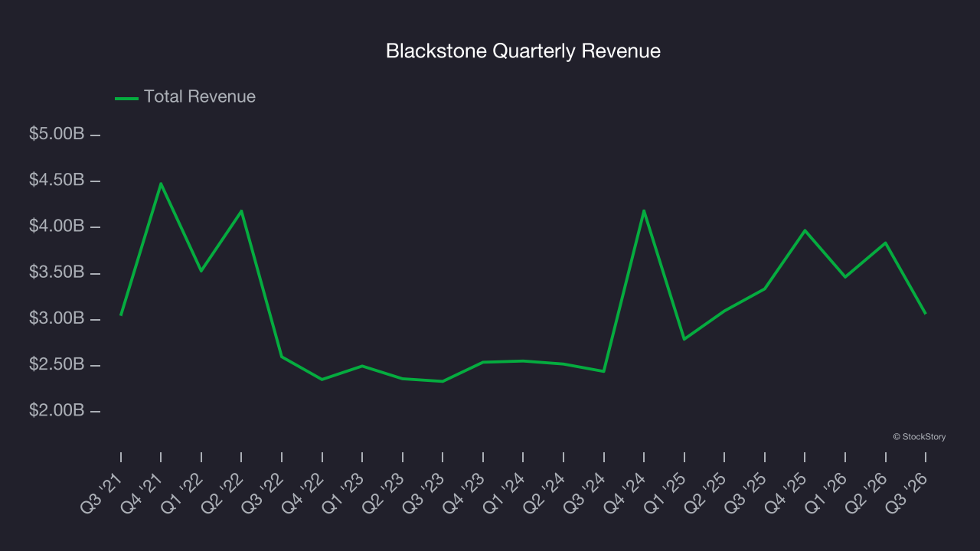Select the "$4.50B" y-axis label
This screenshot has height=551, width=980.
pos(57,180)
